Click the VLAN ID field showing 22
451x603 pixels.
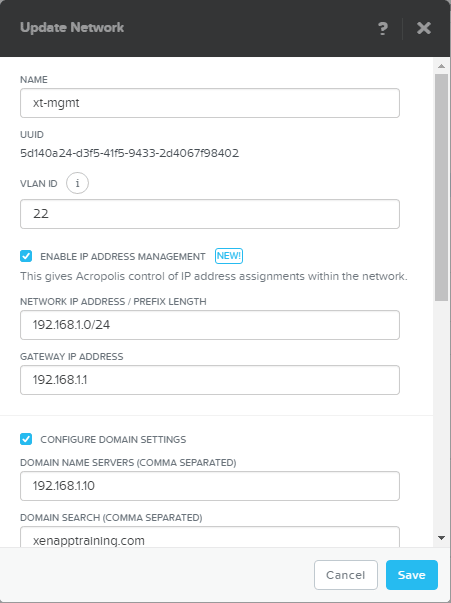[x=210, y=214]
